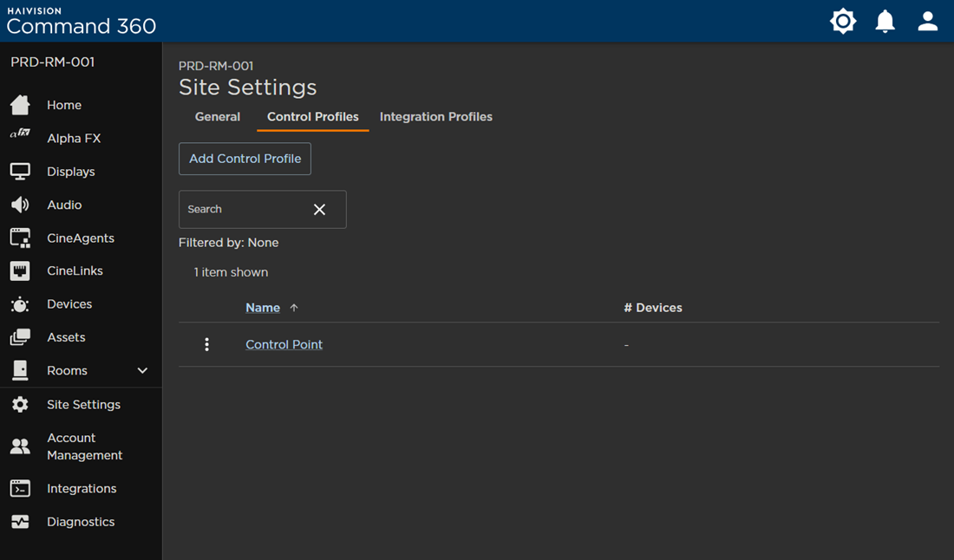Click the Haivision Command 360 logo
The height and width of the screenshot is (560, 954).
(x=81, y=22)
